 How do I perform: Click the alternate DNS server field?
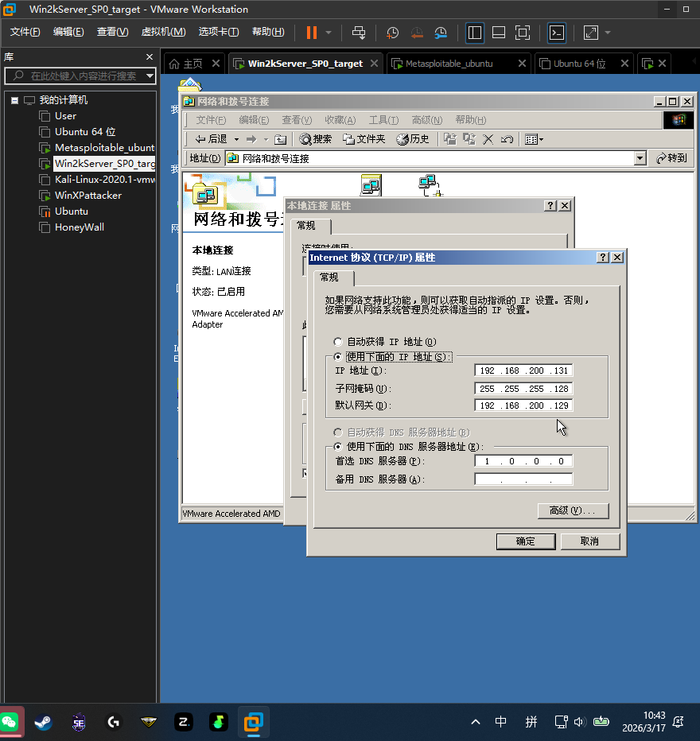523,479
